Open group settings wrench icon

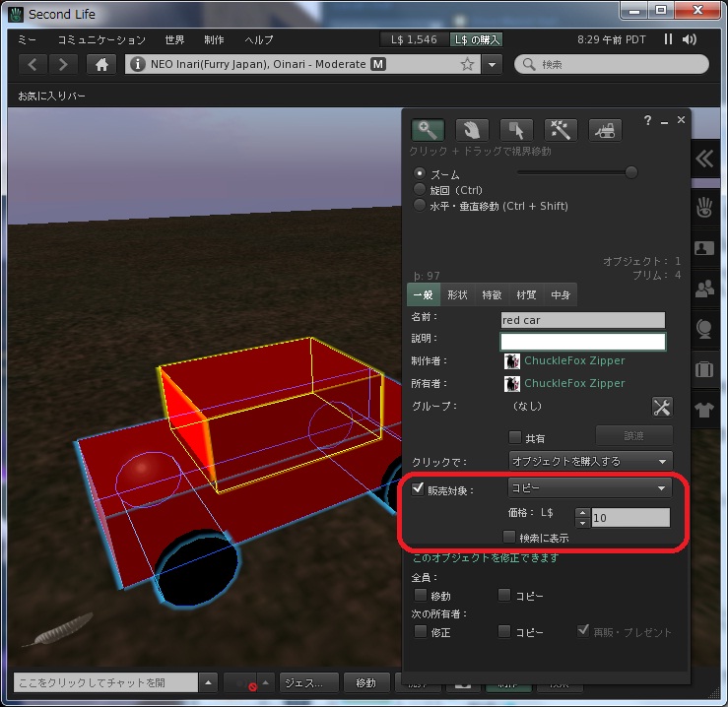coord(661,407)
